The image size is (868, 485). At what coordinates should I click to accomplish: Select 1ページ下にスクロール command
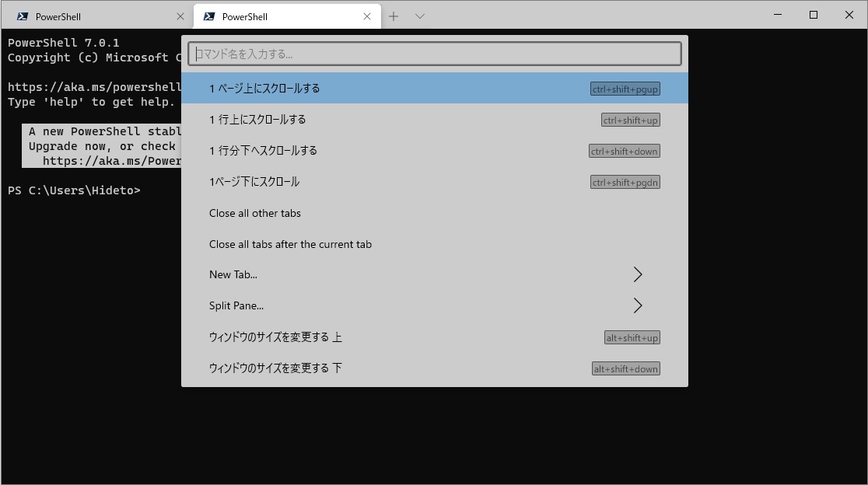coord(254,182)
